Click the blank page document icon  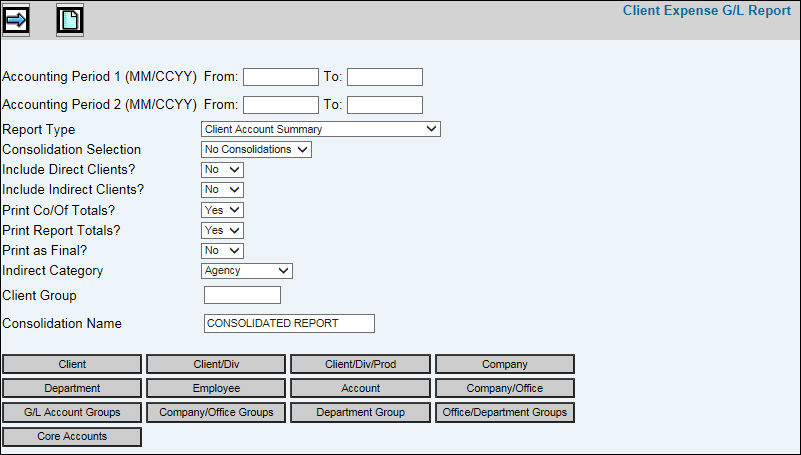coord(70,19)
